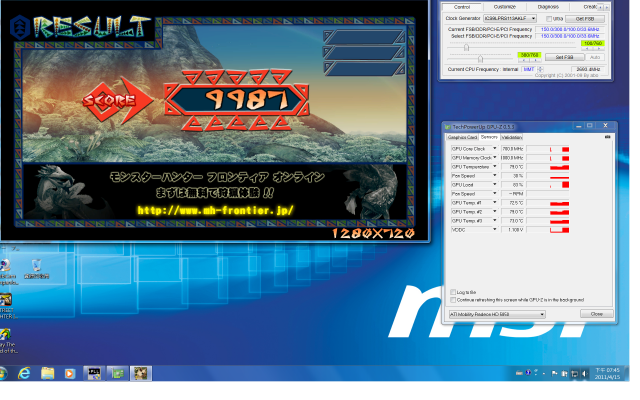Open the Fan Speed RPM sensor dropdown
The image size is (640, 400).
click(495, 194)
